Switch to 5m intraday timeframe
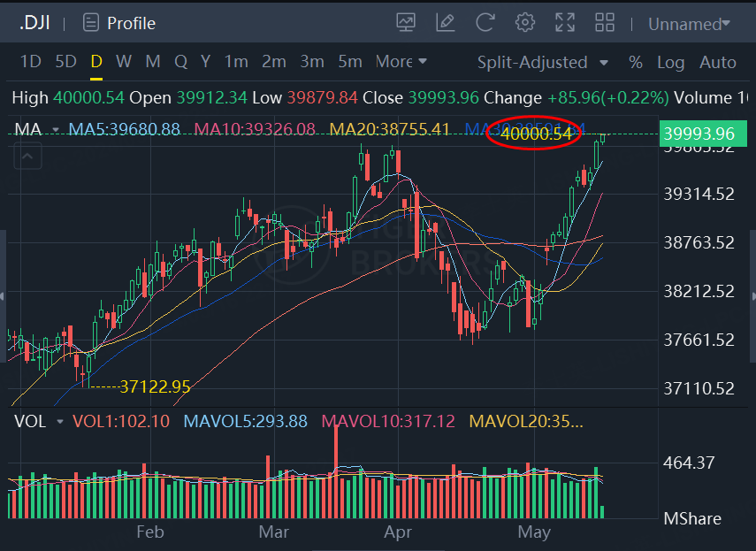The image size is (756, 551). pos(350,62)
